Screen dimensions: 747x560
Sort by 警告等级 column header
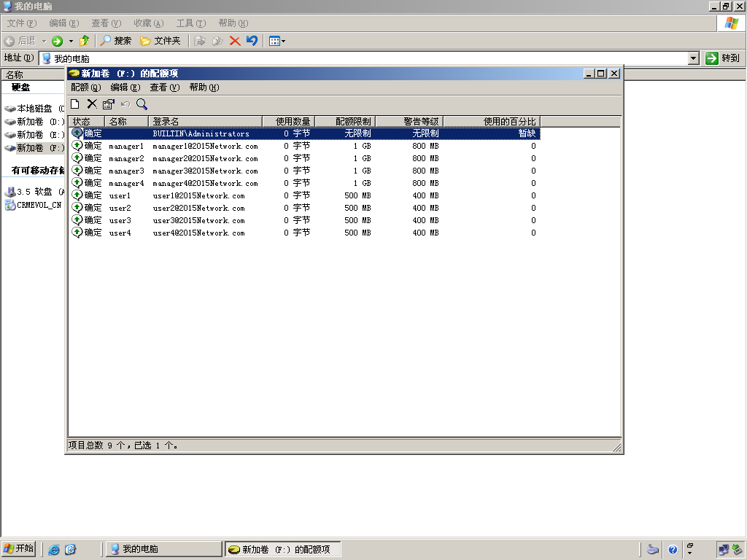click(x=409, y=122)
